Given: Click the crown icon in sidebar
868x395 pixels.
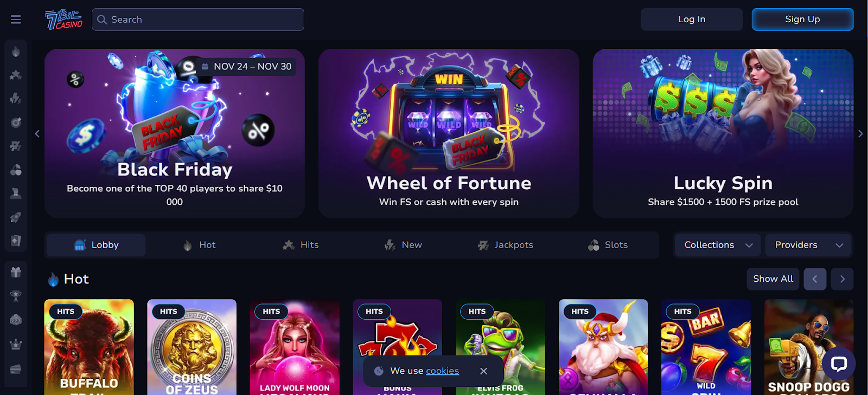Looking at the screenshot, I should [x=16, y=344].
